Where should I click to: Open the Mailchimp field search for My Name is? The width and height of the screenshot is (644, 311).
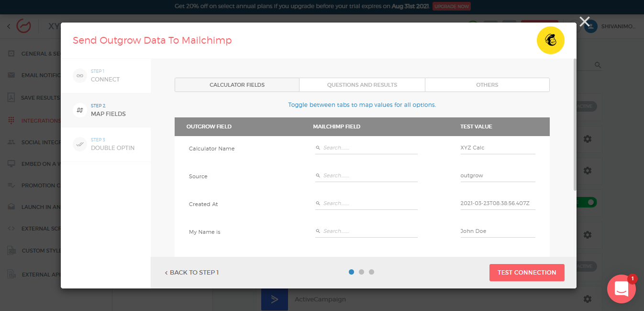pos(366,231)
